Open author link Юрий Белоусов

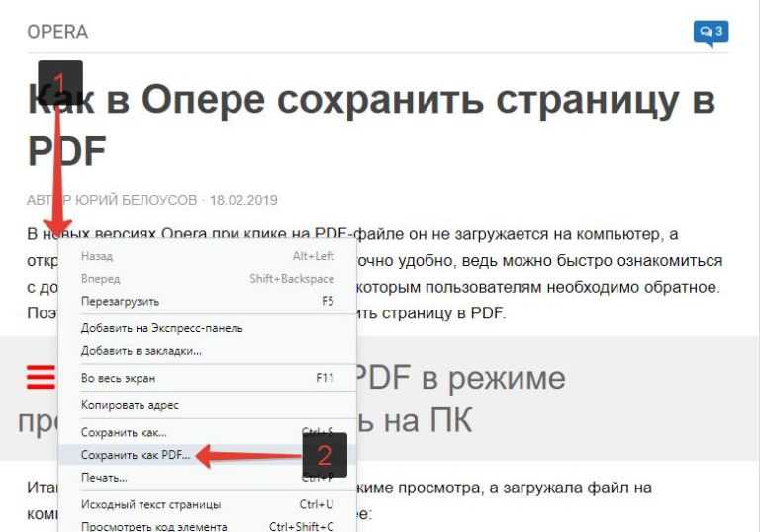[x=137, y=200]
